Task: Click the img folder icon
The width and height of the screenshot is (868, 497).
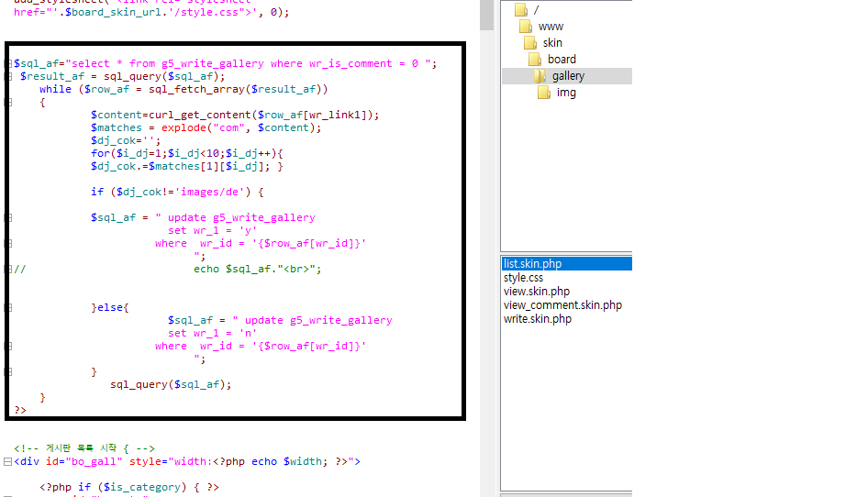Action: tap(544, 93)
